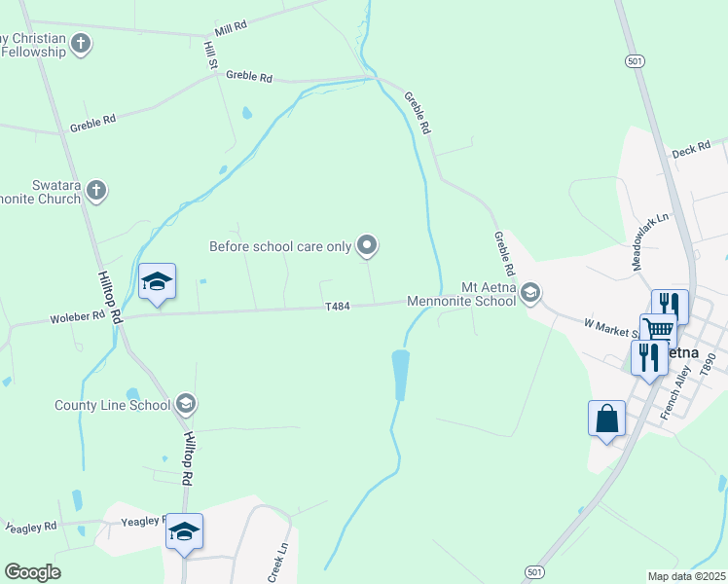
Task: Click the Google logo
Action: (32, 572)
